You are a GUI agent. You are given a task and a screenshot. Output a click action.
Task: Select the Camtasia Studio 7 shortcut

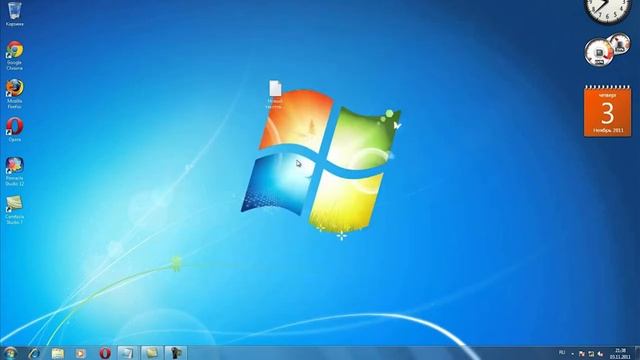pos(14,210)
